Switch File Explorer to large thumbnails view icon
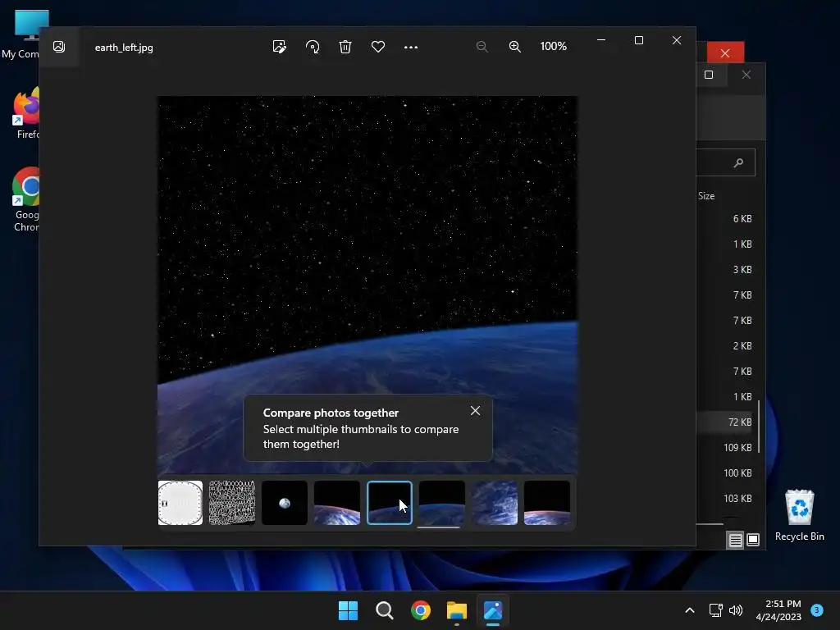This screenshot has height=630, width=840. click(753, 540)
